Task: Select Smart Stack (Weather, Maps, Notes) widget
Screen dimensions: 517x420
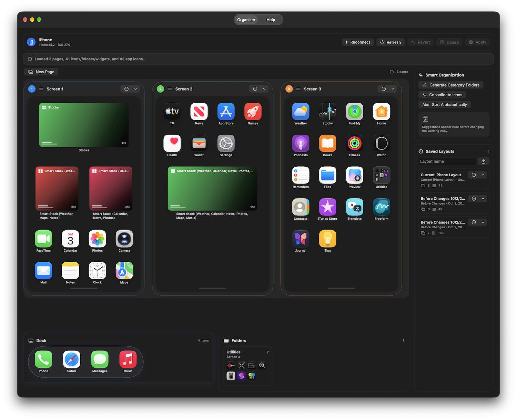Action: [x=57, y=189]
